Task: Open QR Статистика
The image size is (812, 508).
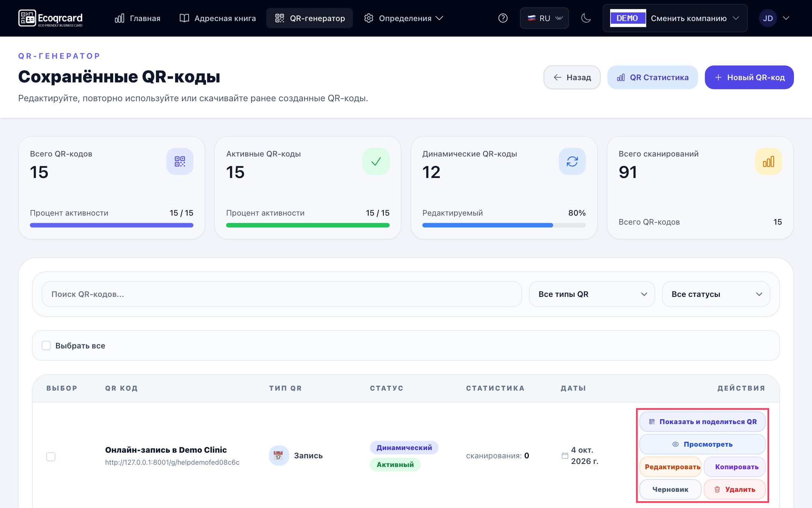Action: coord(653,78)
